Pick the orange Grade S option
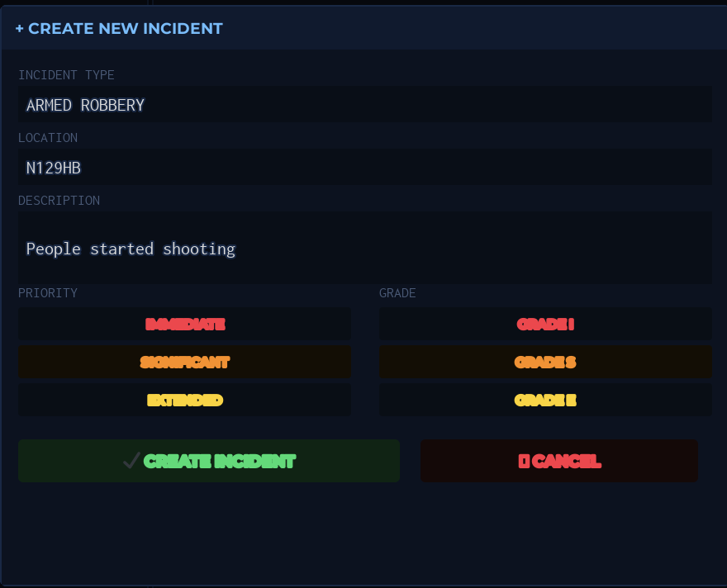Screen dimensions: 727x588 tap(545, 362)
